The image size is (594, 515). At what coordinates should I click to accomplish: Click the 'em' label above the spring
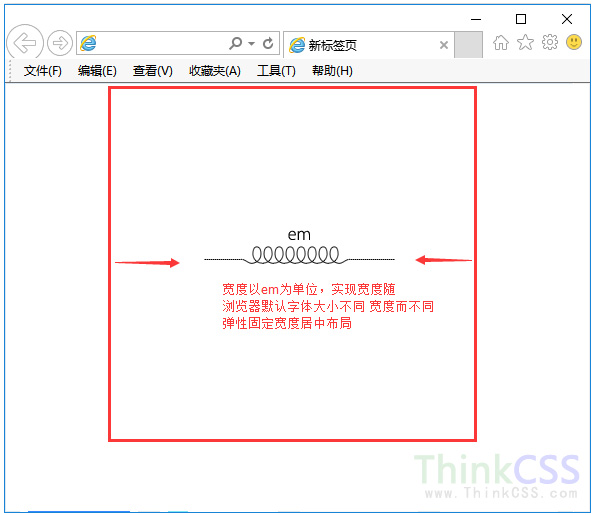coord(299,235)
